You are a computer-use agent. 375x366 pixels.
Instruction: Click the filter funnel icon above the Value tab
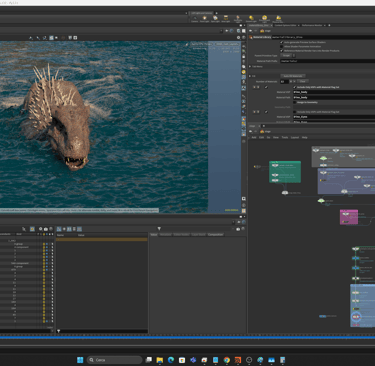point(159,229)
